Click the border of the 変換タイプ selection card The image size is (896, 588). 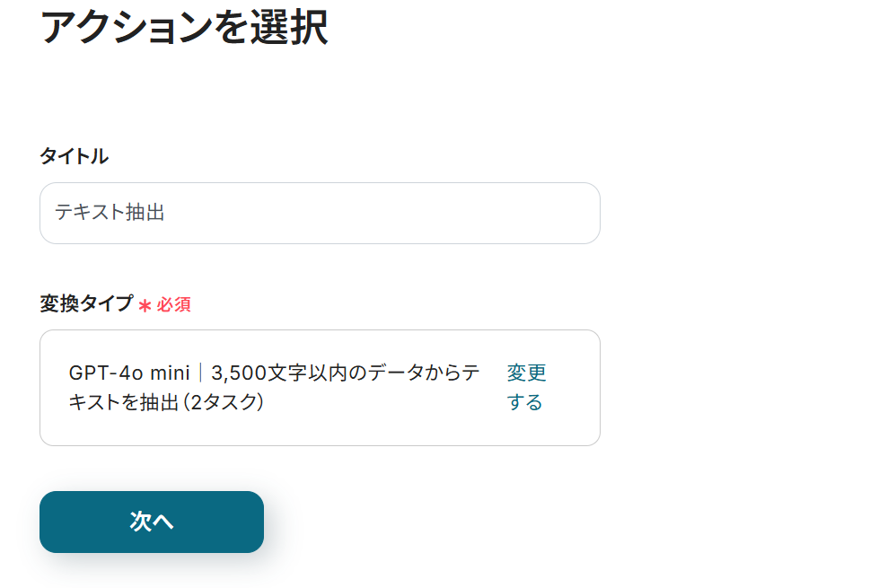[319, 331]
